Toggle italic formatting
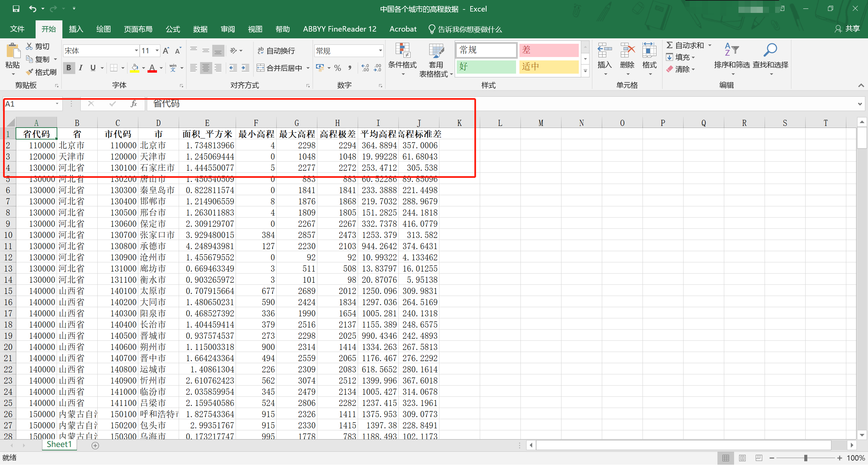Screen dimensions: 868x465 pos(81,68)
